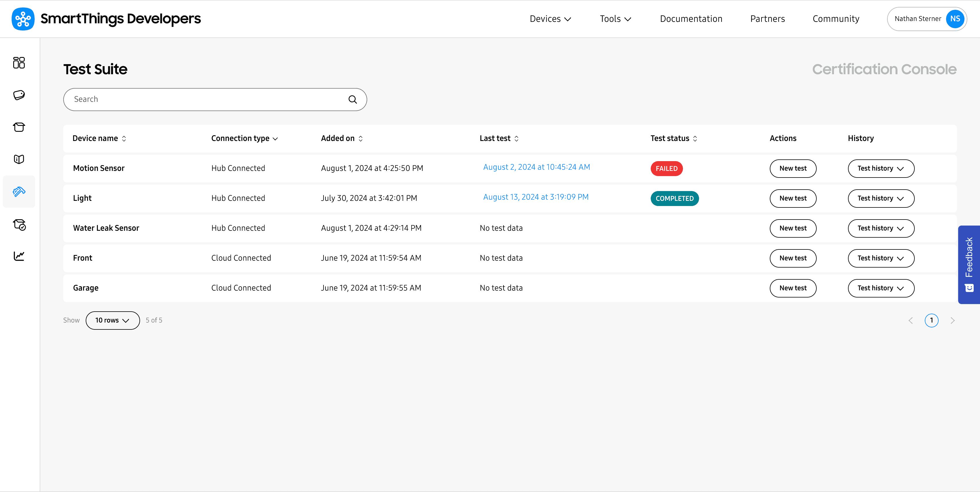Screen dimensions: 980x492
Task: Go to the previous page arrow
Action: pos(910,321)
